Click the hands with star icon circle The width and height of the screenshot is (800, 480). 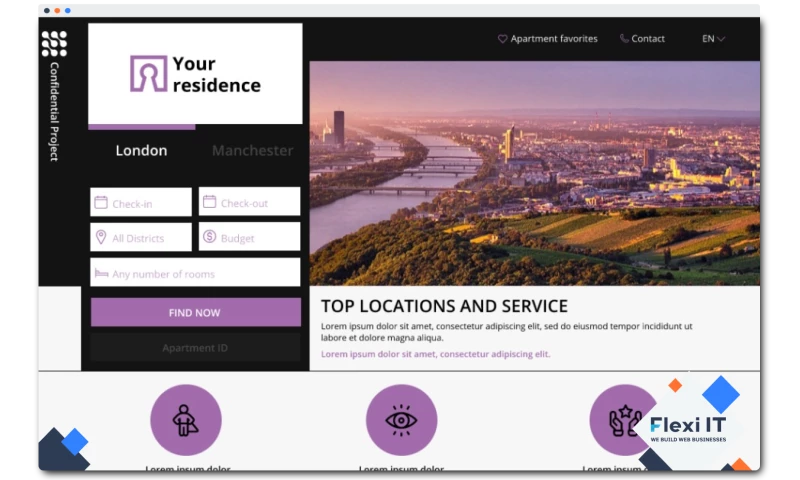[623, 420]
